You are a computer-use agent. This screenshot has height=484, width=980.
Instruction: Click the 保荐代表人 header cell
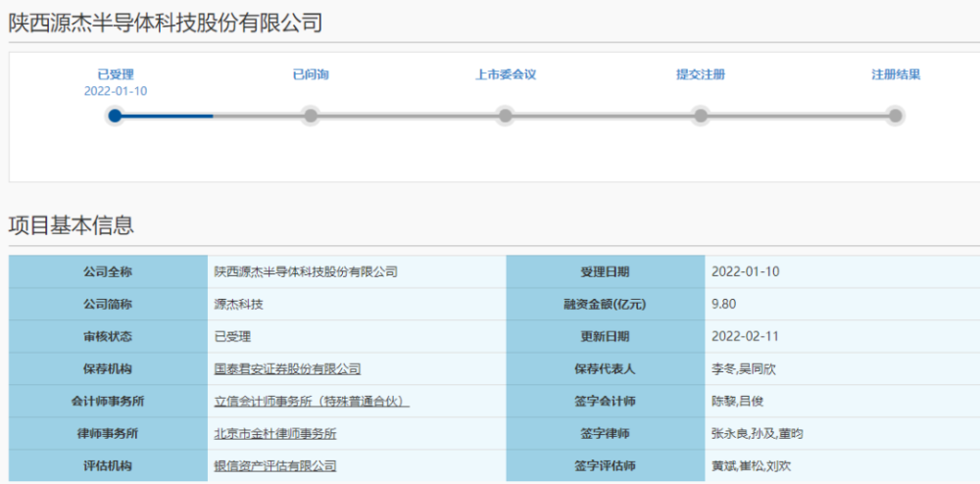point(605,369)
